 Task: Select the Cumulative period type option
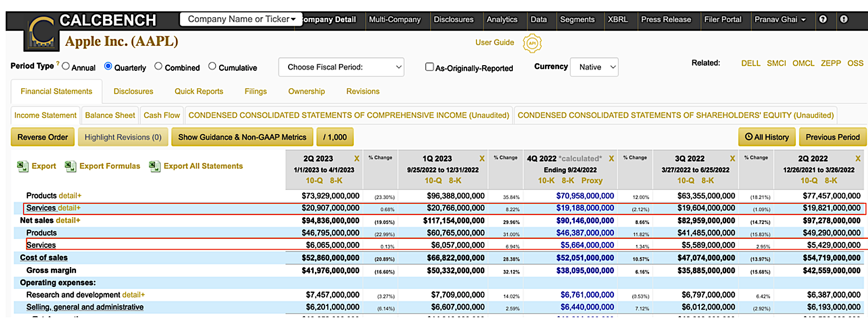(213, 67)
